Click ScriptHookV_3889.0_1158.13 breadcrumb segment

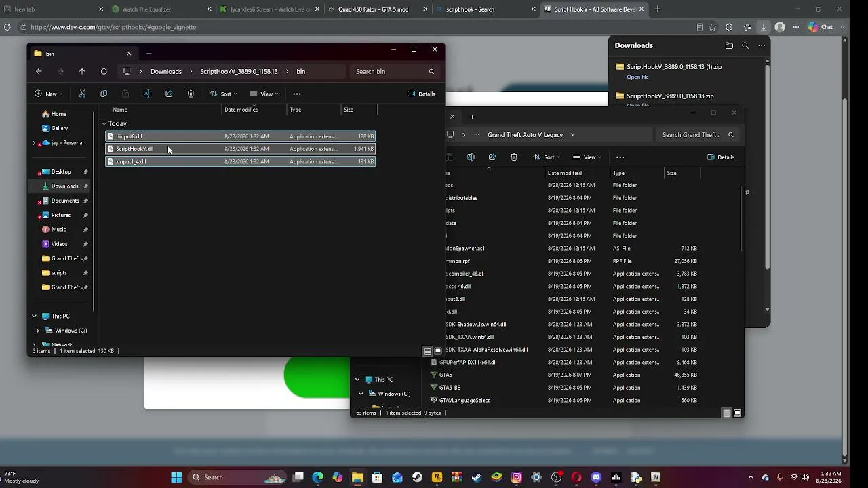[239, 71]
